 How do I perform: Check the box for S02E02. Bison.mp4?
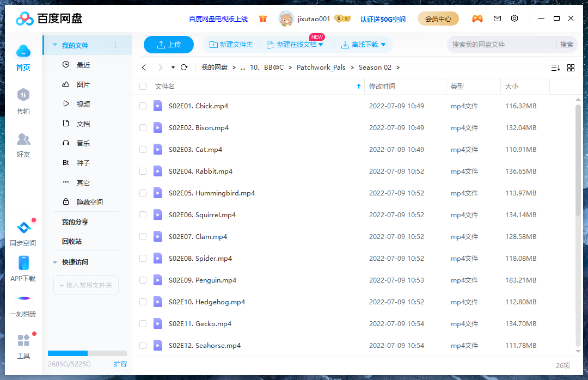143,127
